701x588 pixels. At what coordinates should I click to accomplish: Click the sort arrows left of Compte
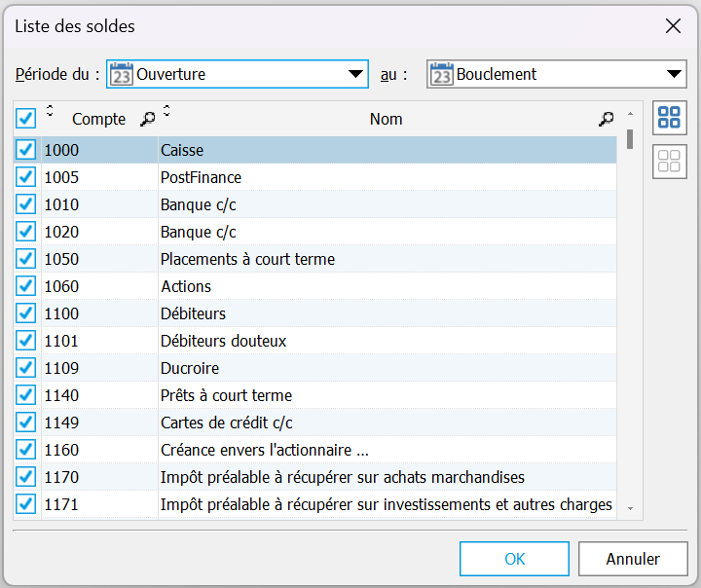(x=51, y=110)
